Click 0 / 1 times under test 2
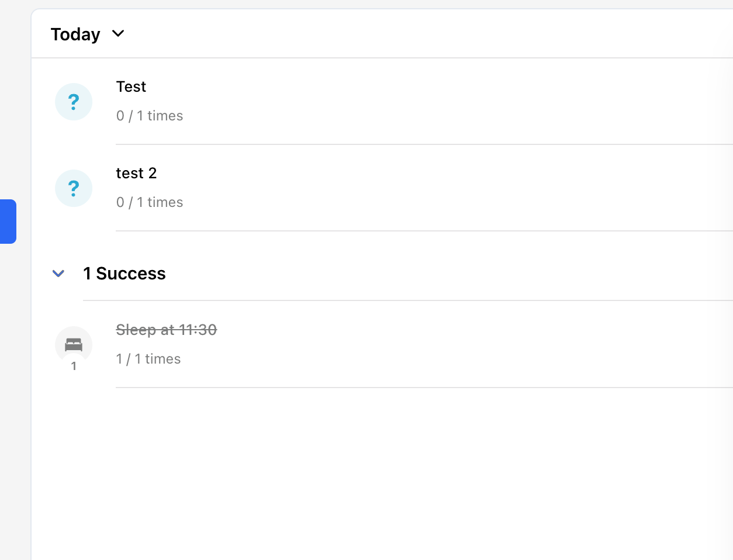This screenshot has height=560, width=733. [x=150, y=202]
